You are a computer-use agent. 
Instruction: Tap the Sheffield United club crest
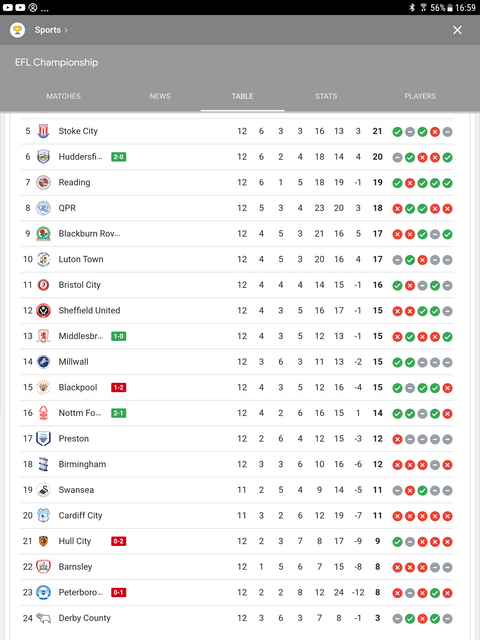click(x=43, y=311)
